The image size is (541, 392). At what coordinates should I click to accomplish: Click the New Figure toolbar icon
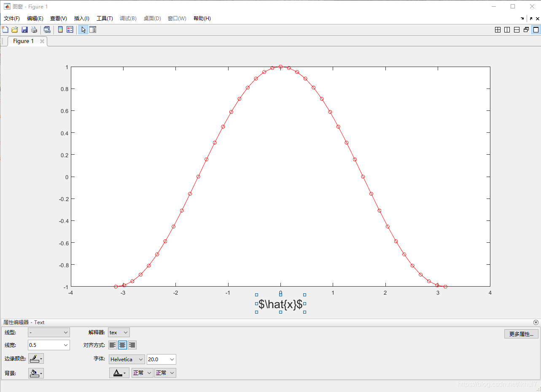point(5,30)
